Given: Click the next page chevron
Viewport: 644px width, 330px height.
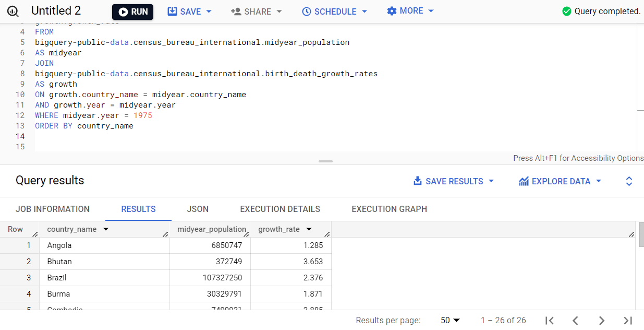Looking at the screenshot, I should coord(601,320).
